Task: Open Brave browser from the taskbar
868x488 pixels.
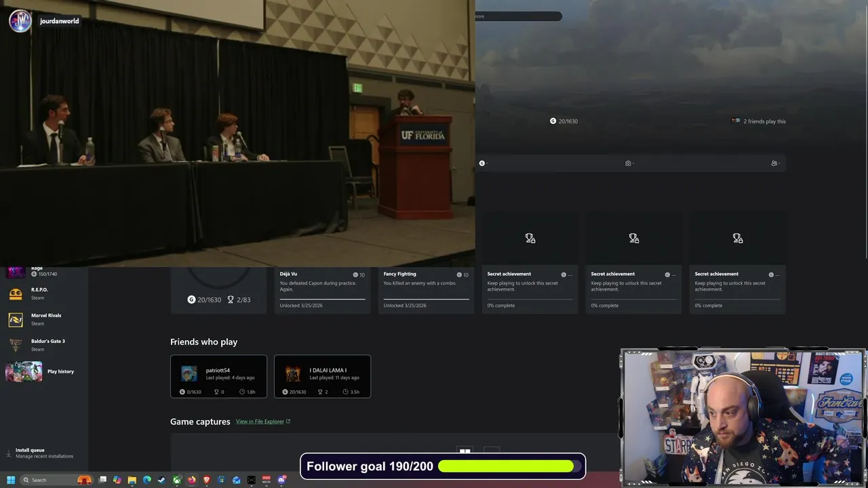Action: 206,480
